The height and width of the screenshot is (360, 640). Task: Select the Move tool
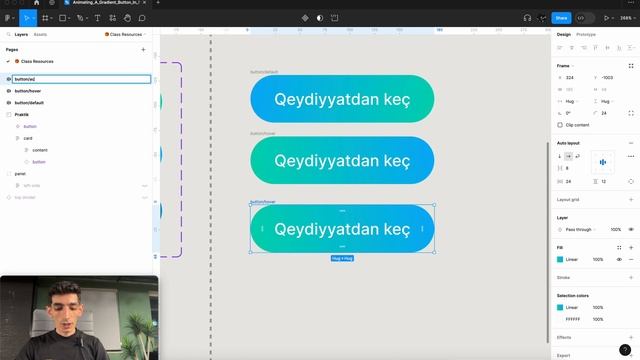coord(26,18)
